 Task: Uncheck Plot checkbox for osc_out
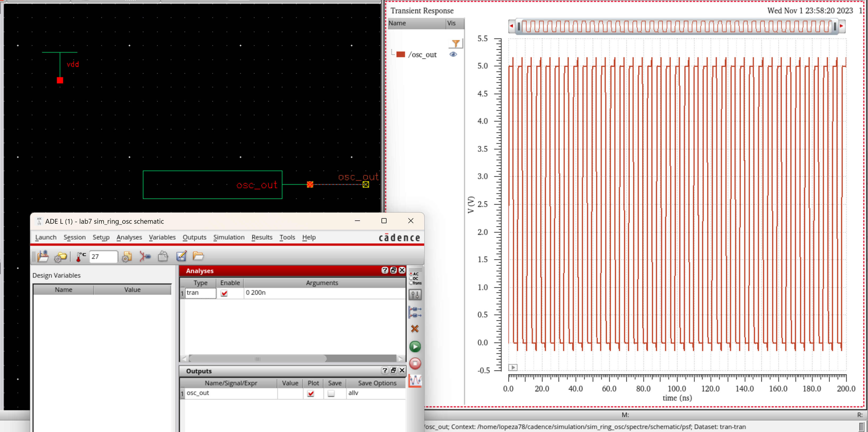point(311,393)
